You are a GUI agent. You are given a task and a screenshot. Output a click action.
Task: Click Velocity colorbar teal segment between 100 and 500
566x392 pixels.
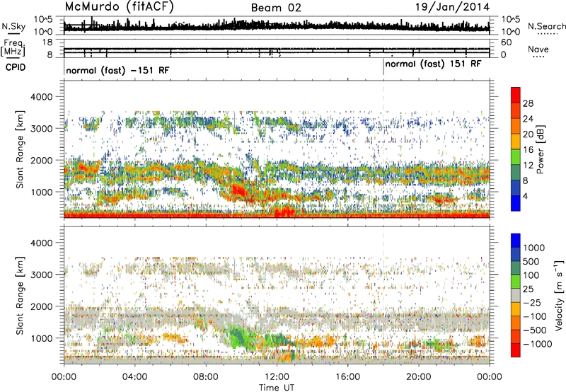pos(516,268)
